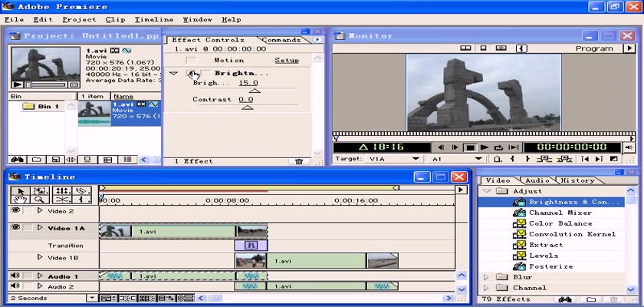Screen dimensions: 644x307
Task: Toggle eye visibility for Video 1A track
Action: [x=15, y=227]
